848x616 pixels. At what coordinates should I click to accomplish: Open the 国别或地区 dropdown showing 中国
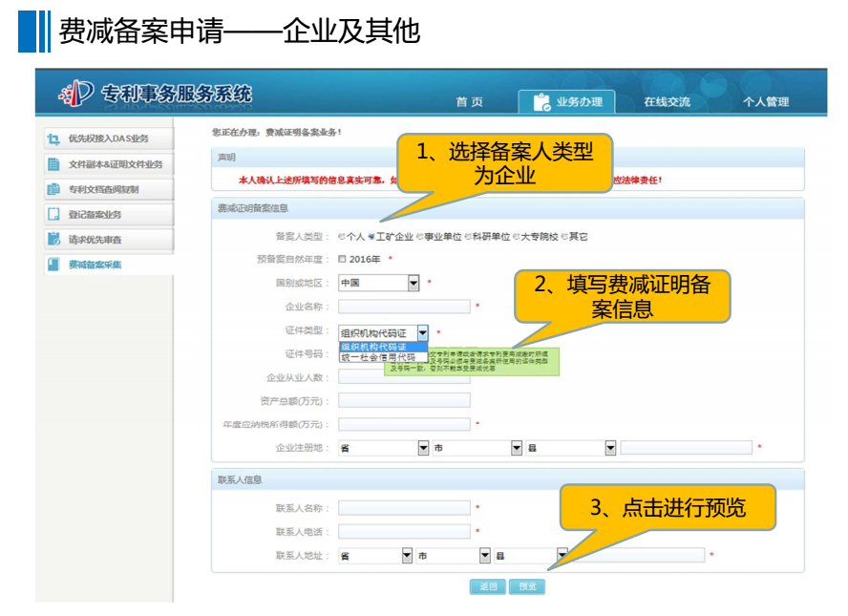(x=378, y=283)
